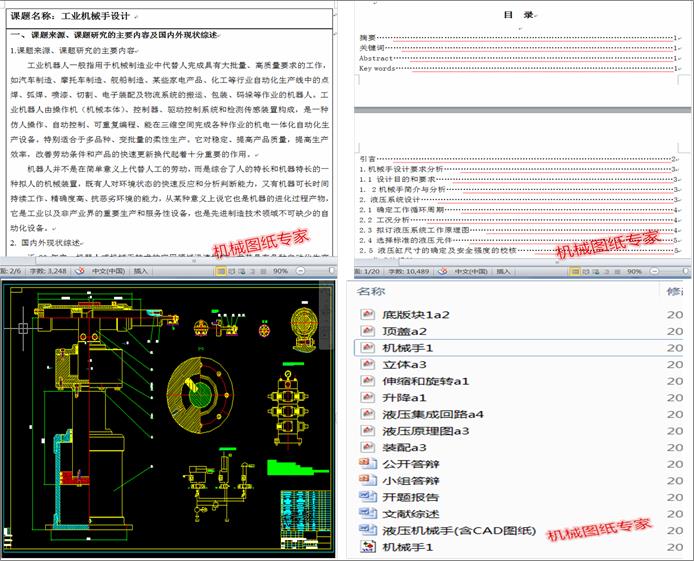
Task: Click the circular flange section view in CAD
Action: point(200,395)
